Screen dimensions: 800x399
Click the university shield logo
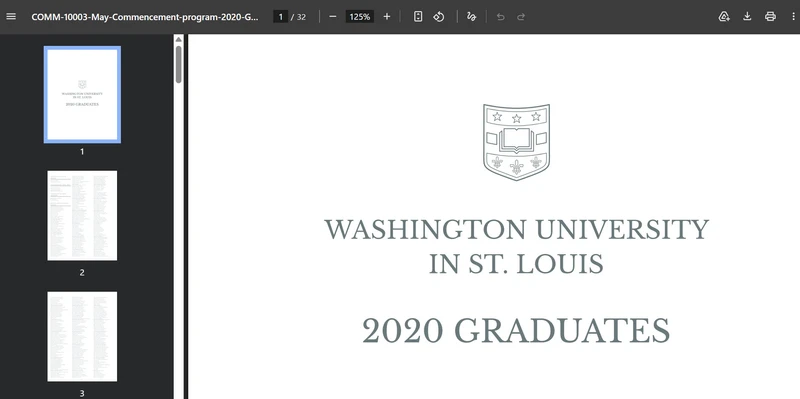[x=516, y=142]
